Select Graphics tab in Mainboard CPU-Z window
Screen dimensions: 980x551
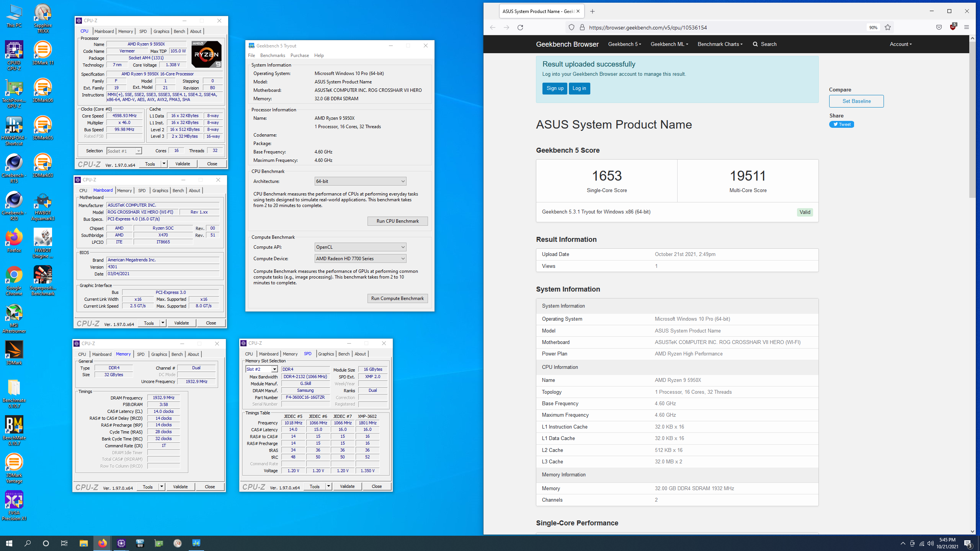point(160,191)
